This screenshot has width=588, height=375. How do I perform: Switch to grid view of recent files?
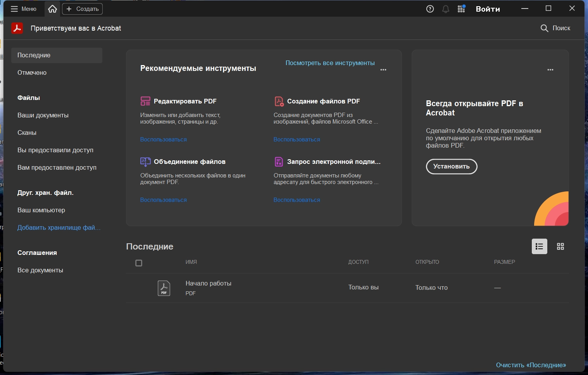point(560,246)
